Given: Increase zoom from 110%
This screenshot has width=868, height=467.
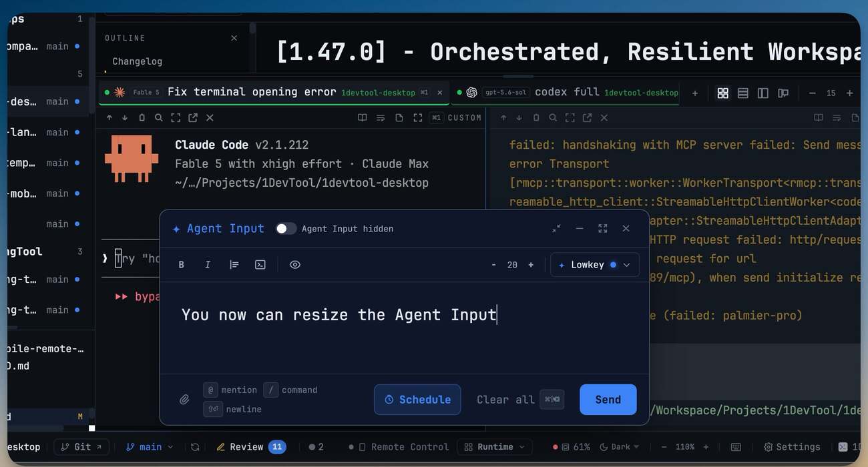Looking at the screenshot, I should (706, 447).
